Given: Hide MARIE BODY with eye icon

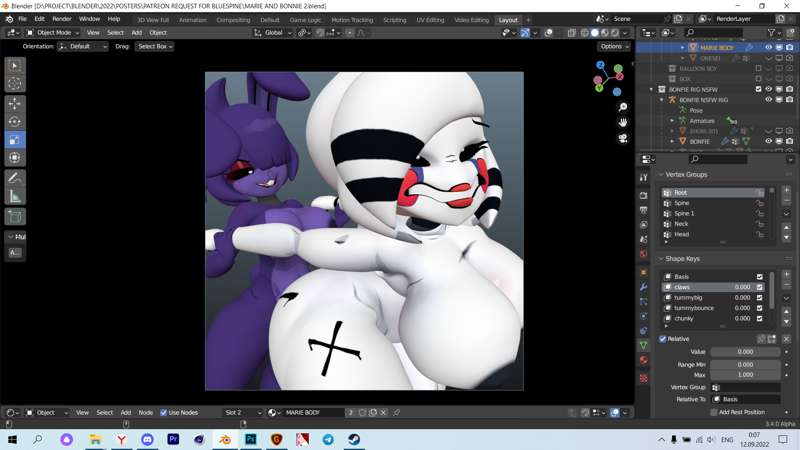Looking at the screenshot, I should (768, 47).
